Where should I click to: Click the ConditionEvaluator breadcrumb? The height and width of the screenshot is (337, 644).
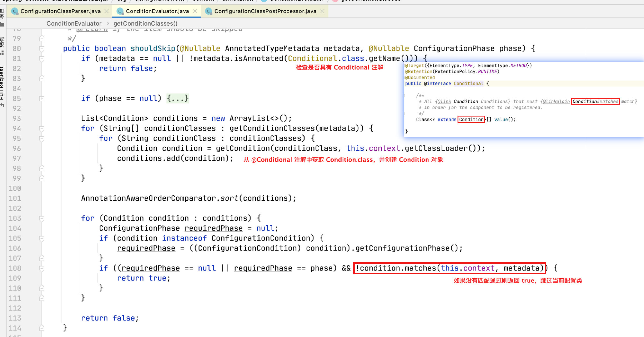(x=74, y=23)
